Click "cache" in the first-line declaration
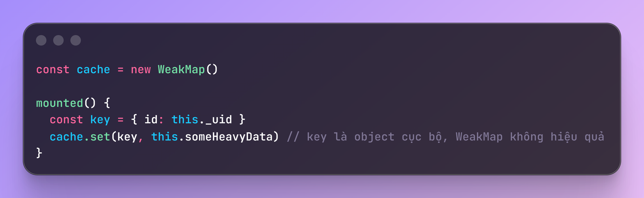Viewport: 644px width, 198px height. point(93,69)
